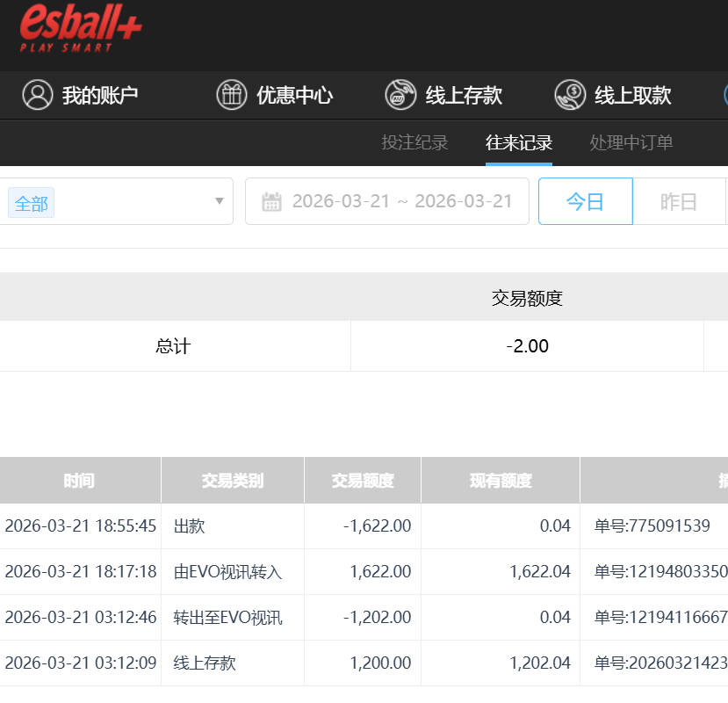Click the 交易类别 column header
The image size is (728, 703).
point(232,481)
